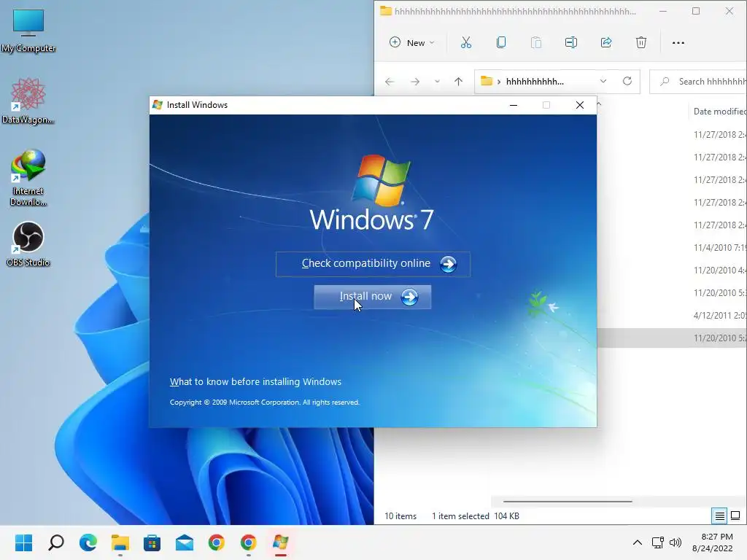747x560 pixels.
Task: Open the clock and date flyout
Action: (x=713, y=542)
